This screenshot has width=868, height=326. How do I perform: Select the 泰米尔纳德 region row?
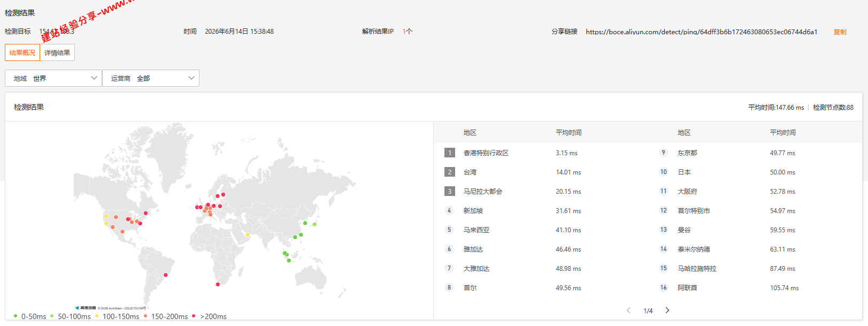[x=755, y=249]
